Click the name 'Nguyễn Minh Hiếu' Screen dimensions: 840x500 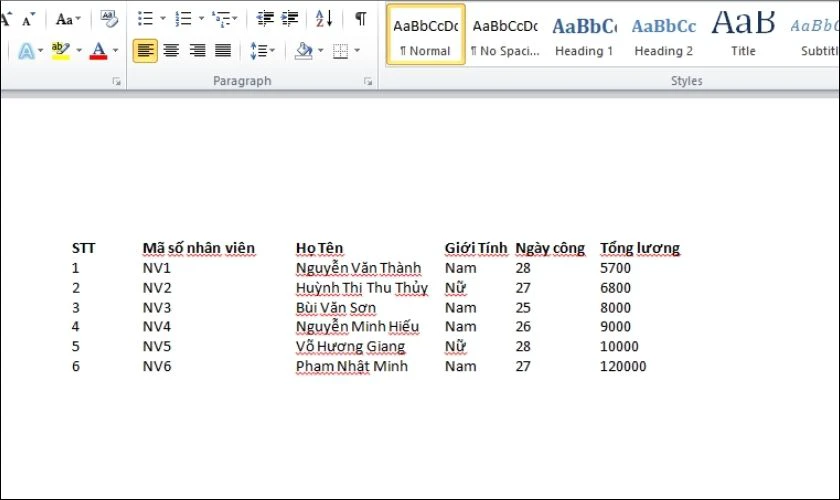pyautogui.click(x=357, y=327)
